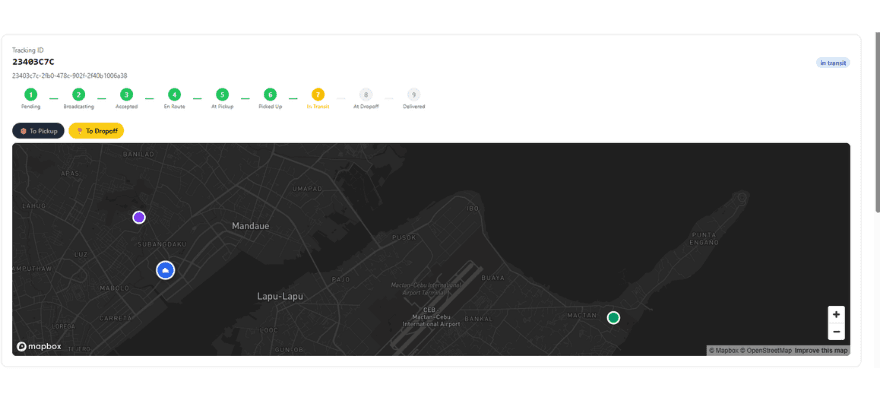Click the Mandaue label on map
Viewport: 880px width, 400px height.
250,226
